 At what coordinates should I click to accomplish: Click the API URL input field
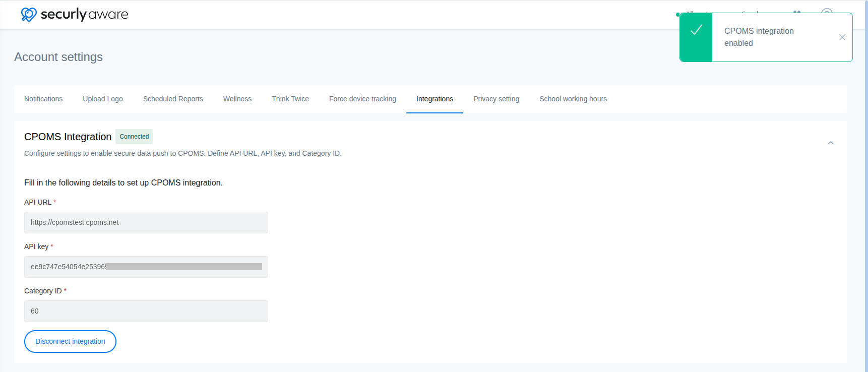146,222
